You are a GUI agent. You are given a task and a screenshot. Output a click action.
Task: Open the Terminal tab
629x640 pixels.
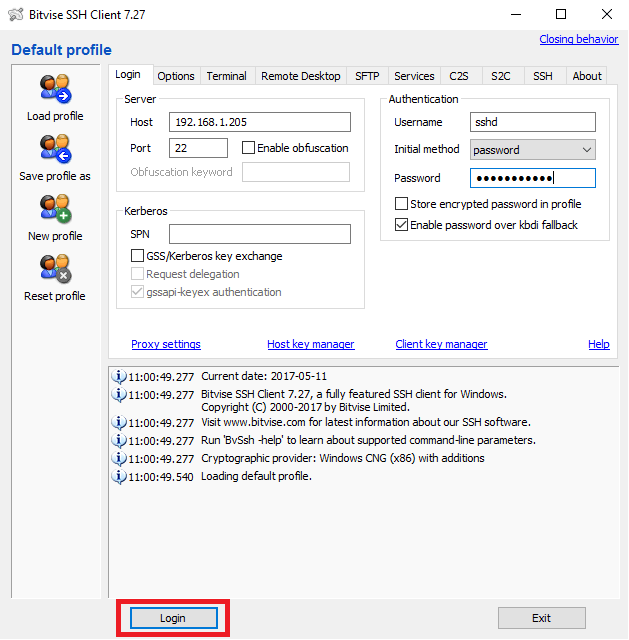[226, 76]
